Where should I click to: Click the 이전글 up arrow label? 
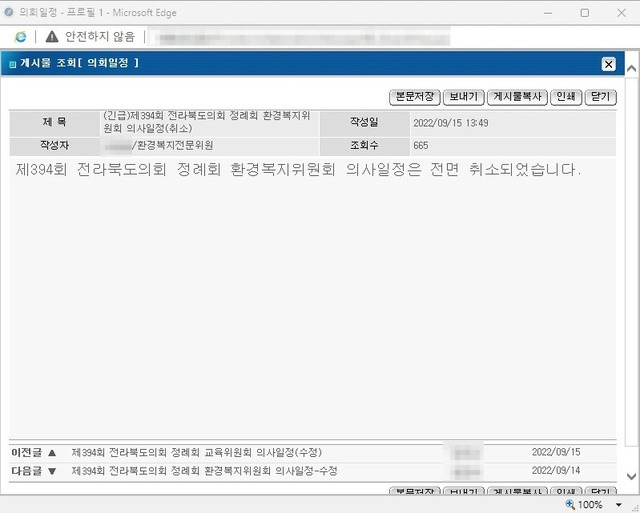click(33, 452)
